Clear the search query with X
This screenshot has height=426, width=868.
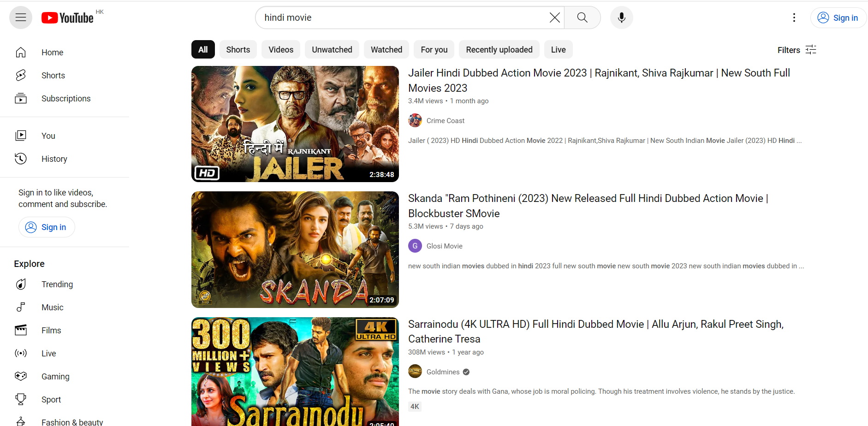pos(554,18)
